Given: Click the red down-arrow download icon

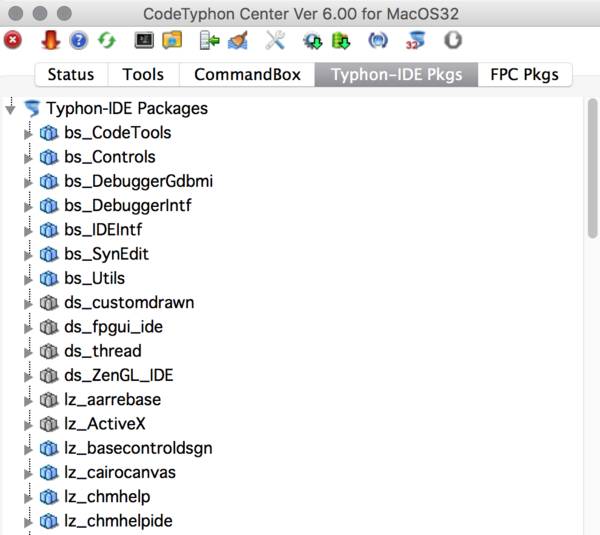Looking at the screenshot, I should [51, 40].
